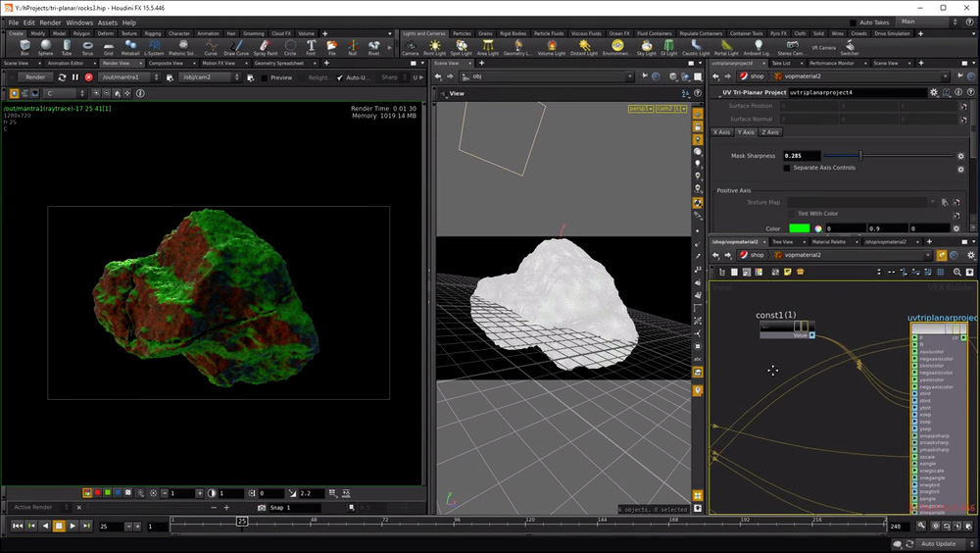Add an Ambient Light

click(758, 47)
